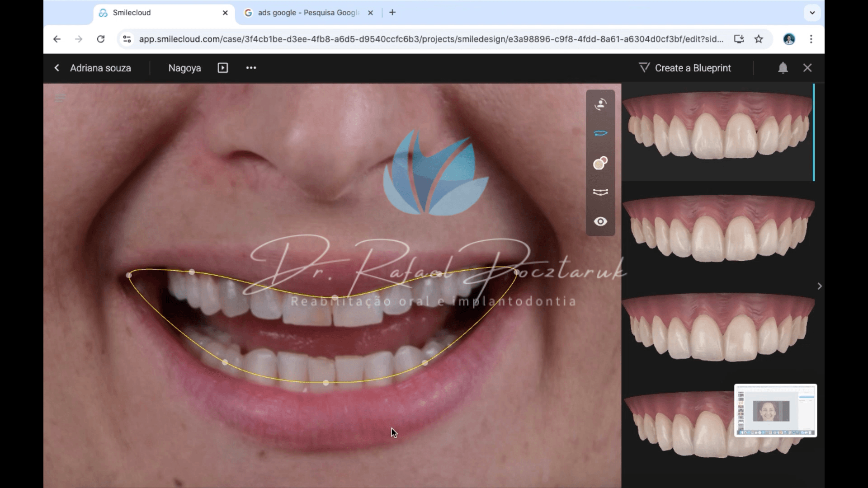Select the smile curve adjustment tool
Viewport: 868px width, 488px height.
[600, 192]
